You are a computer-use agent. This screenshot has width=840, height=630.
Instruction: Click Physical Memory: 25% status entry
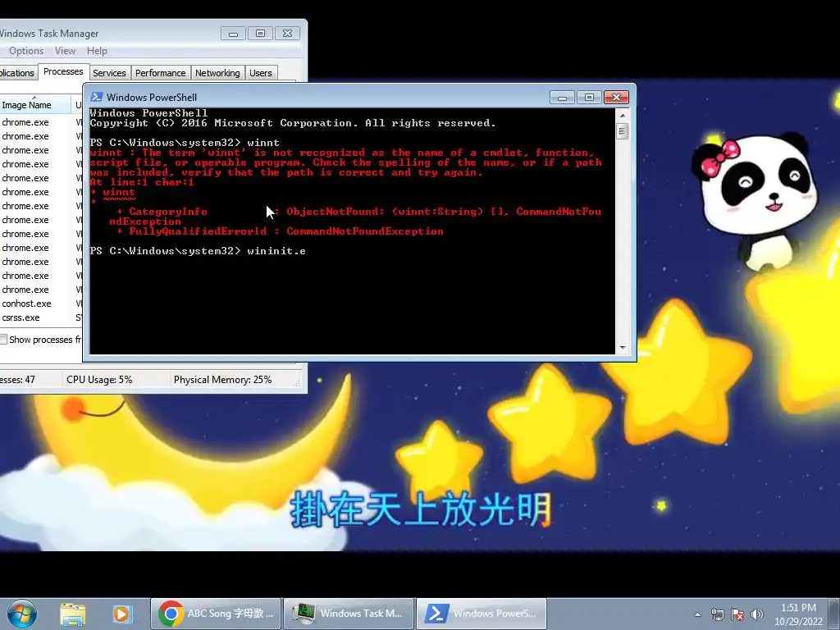click(222, 380)
